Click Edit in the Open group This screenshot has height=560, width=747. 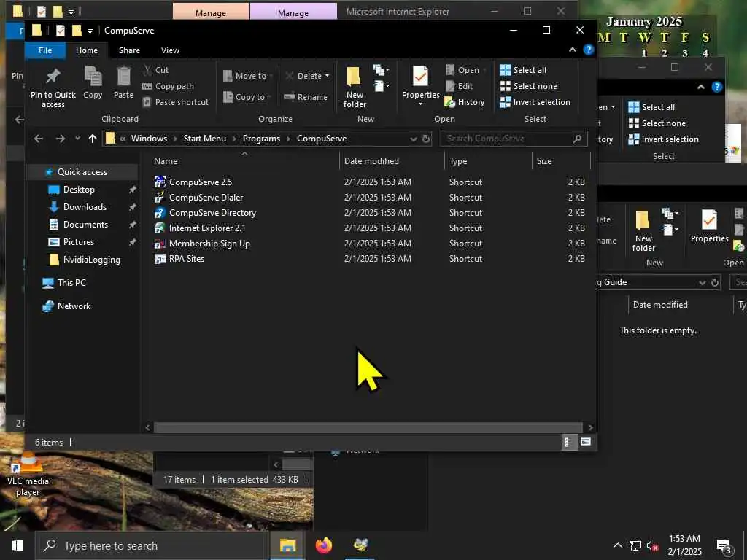pos(460,86)
